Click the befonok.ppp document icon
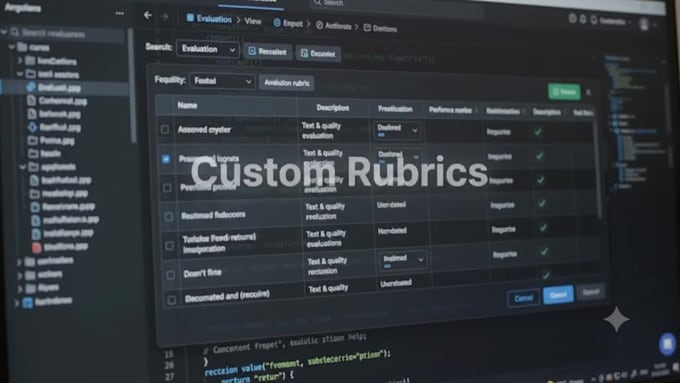This screenshot has width=680, height=383. point(32,114)
